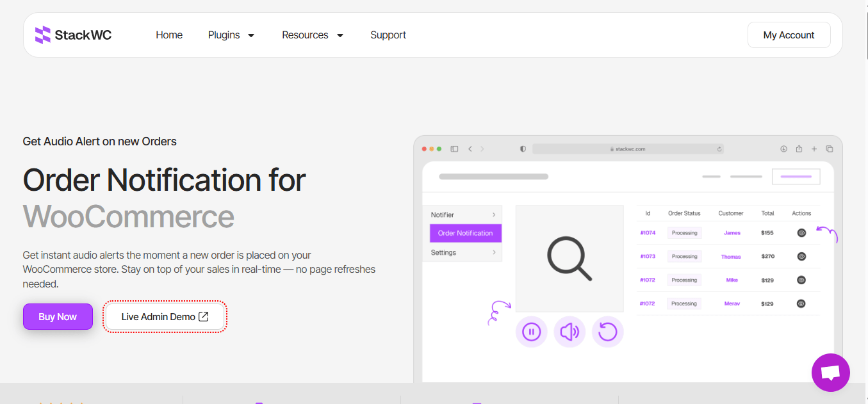868x404 pixels.
Task: Click the circular replay arrow icon
Action: pos(607,332)
